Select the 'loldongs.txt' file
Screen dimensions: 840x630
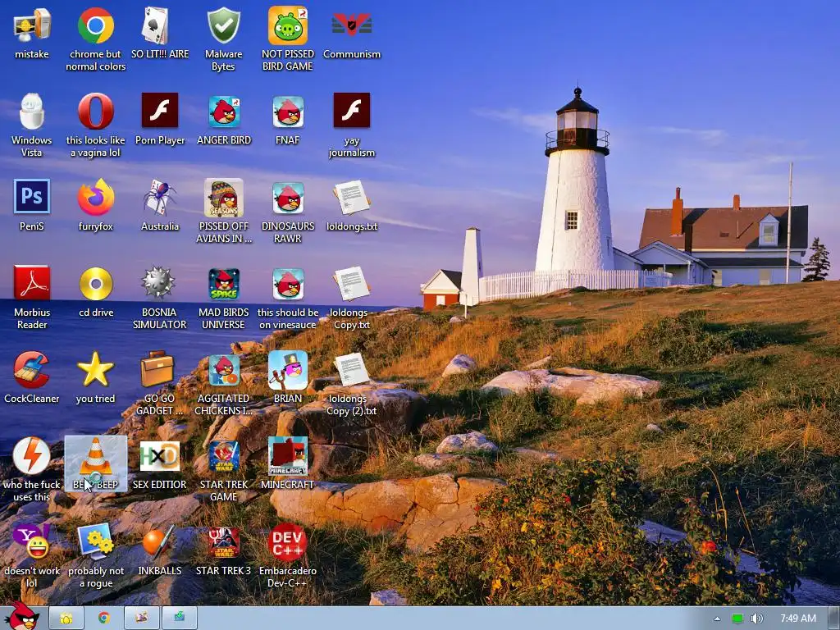(351, 198)
